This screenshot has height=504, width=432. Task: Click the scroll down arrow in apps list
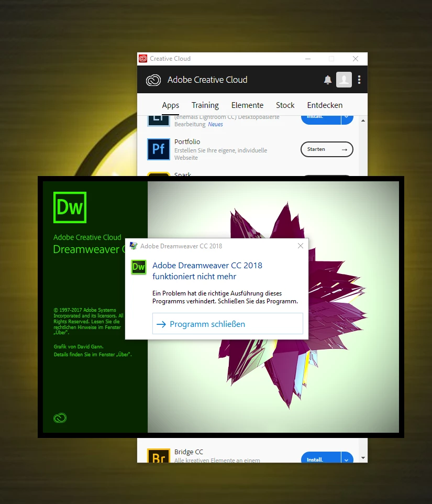[x=363, y=458]
